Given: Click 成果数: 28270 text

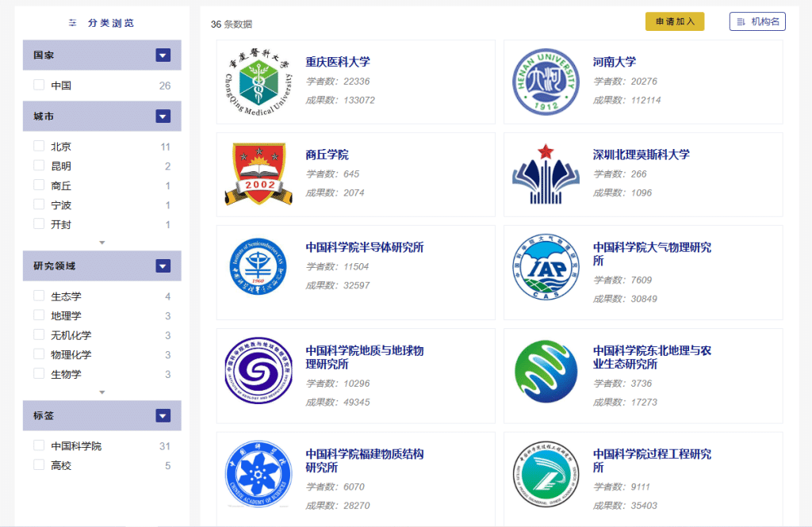Looking at the screenshot, I should (x=338, y=506).
